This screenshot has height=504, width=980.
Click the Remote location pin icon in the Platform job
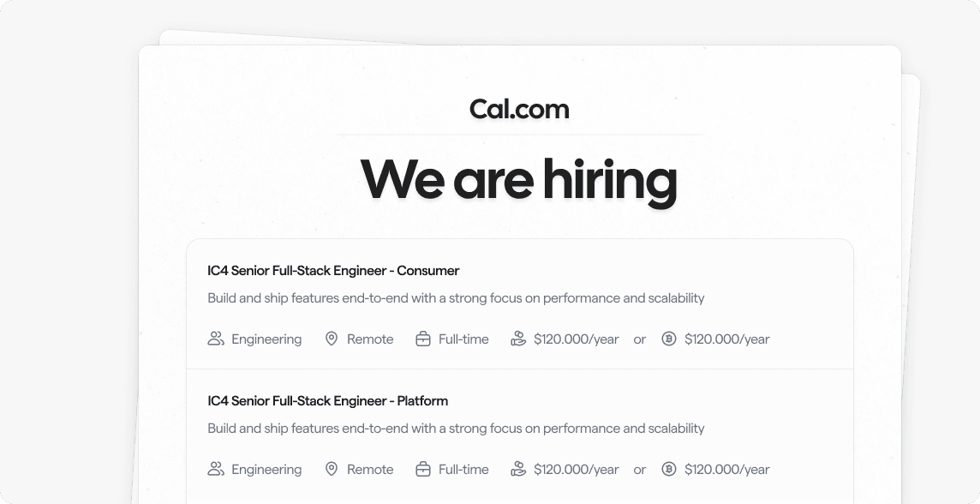click(332, 469)
